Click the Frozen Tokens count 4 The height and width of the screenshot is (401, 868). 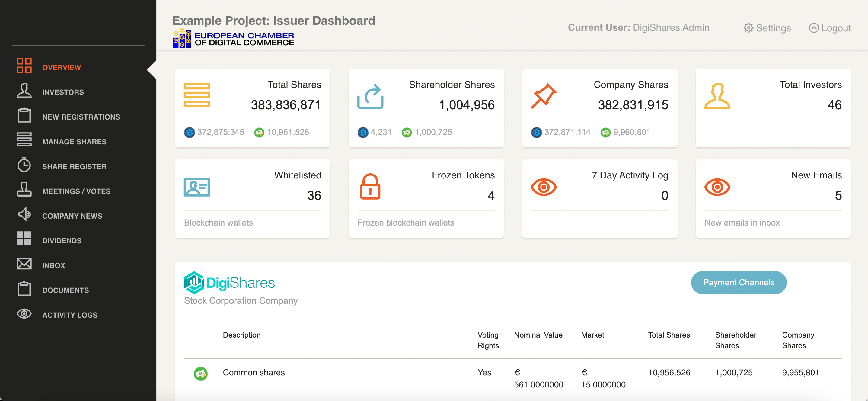491,196
